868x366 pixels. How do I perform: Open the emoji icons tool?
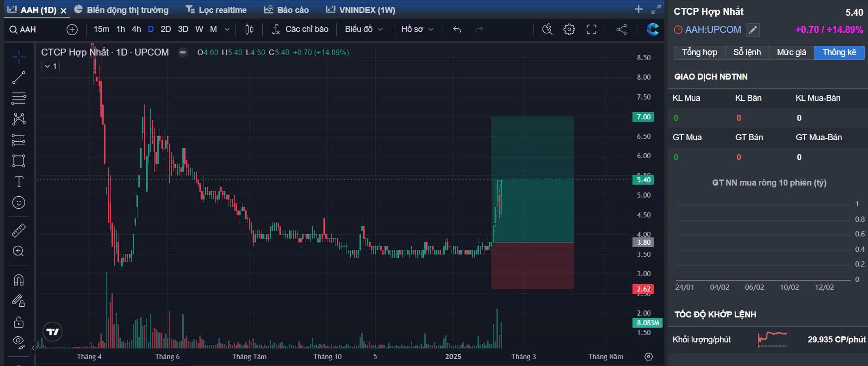click(x=19, y=203)
